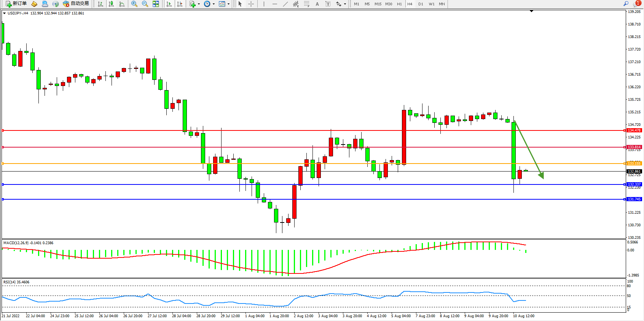
Task: Select the Trendline drawing tool
Action: (285, 4)
